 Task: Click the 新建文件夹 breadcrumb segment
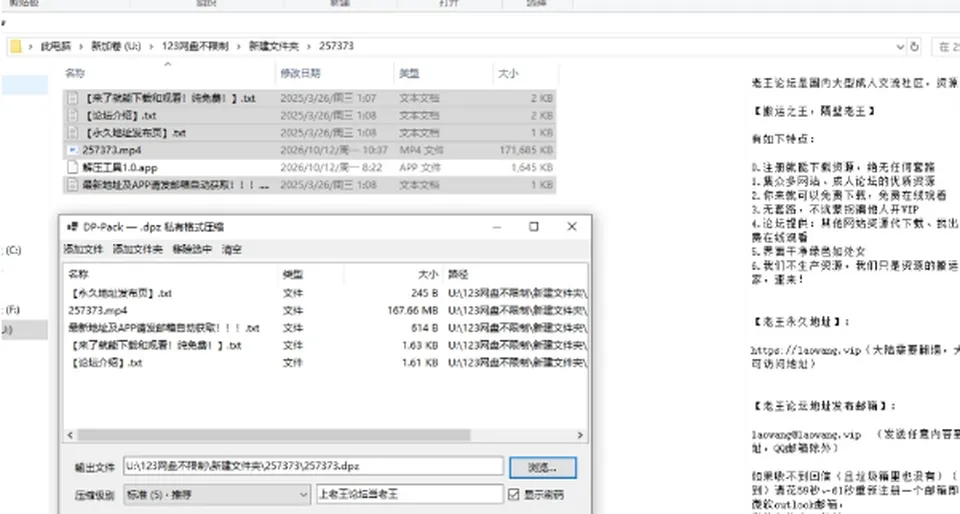point(274,47)
